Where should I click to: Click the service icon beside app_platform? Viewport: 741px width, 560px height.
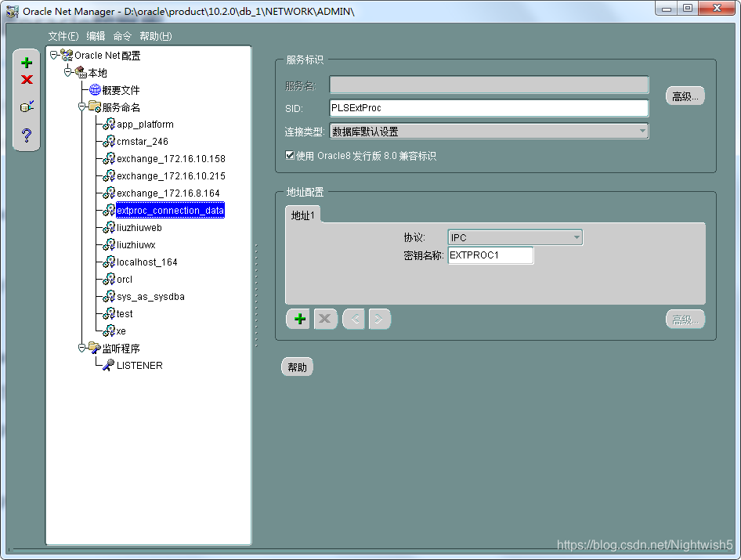click(109, 124)
